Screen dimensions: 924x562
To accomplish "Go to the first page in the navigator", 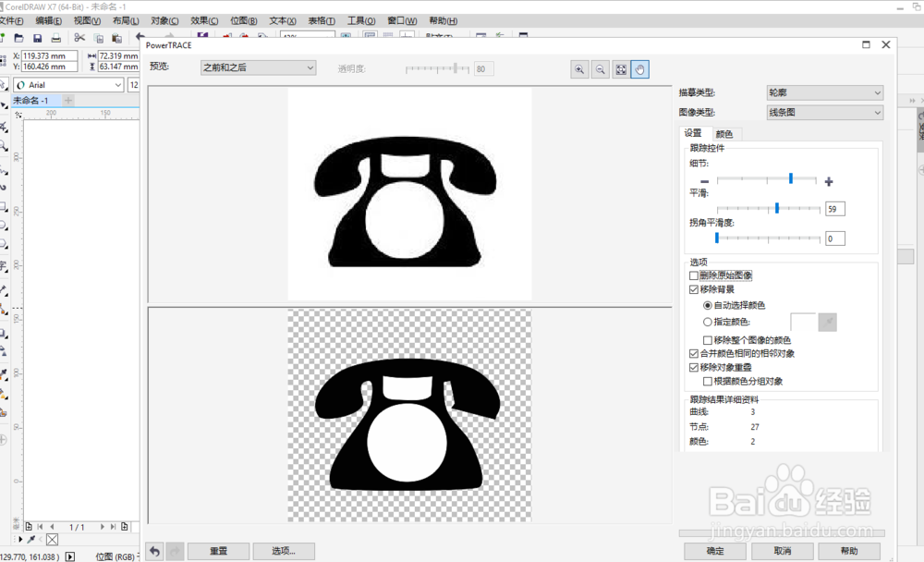I will click(x=40, y=527).
